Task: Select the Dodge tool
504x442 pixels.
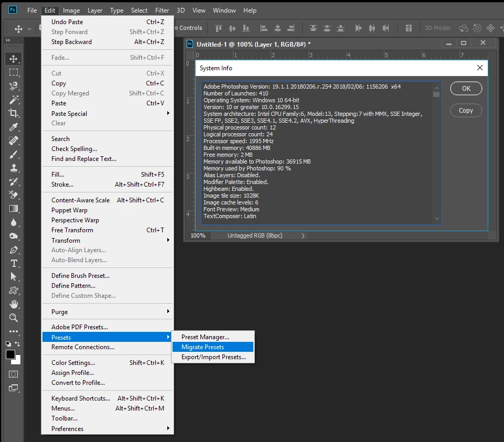Action: pos(14,236)
